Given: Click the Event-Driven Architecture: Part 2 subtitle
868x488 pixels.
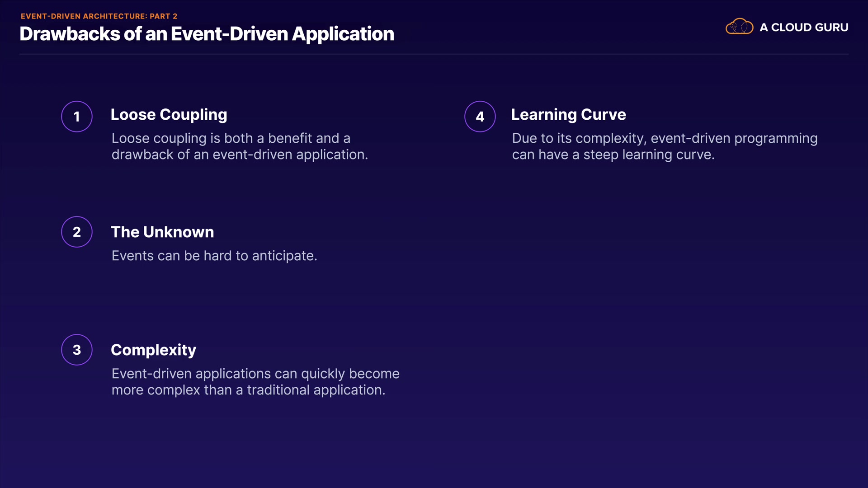Looking at the screenshot, I should coord(99,16).
